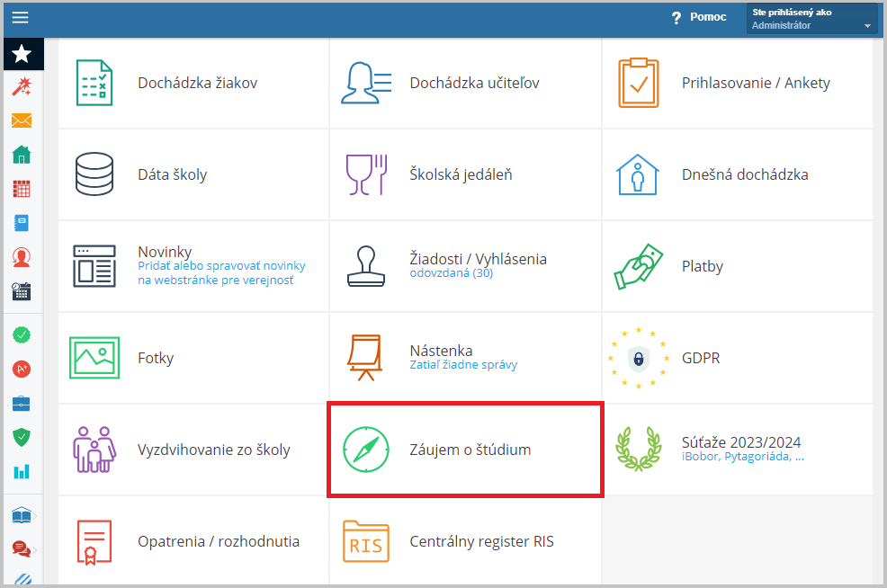This screenshot has width=887, height=588.
Task: Click the iBobor, Pytagoriáda link
Action: click(x=743, y=456)
